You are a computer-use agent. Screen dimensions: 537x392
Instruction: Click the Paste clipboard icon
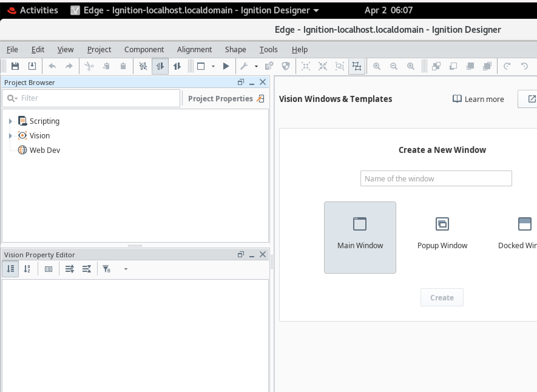tap(123, 66)
